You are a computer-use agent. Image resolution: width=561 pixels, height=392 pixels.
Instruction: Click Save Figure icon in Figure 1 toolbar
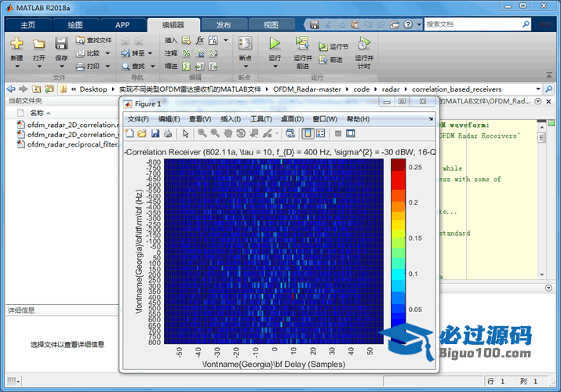pos(155,133)
